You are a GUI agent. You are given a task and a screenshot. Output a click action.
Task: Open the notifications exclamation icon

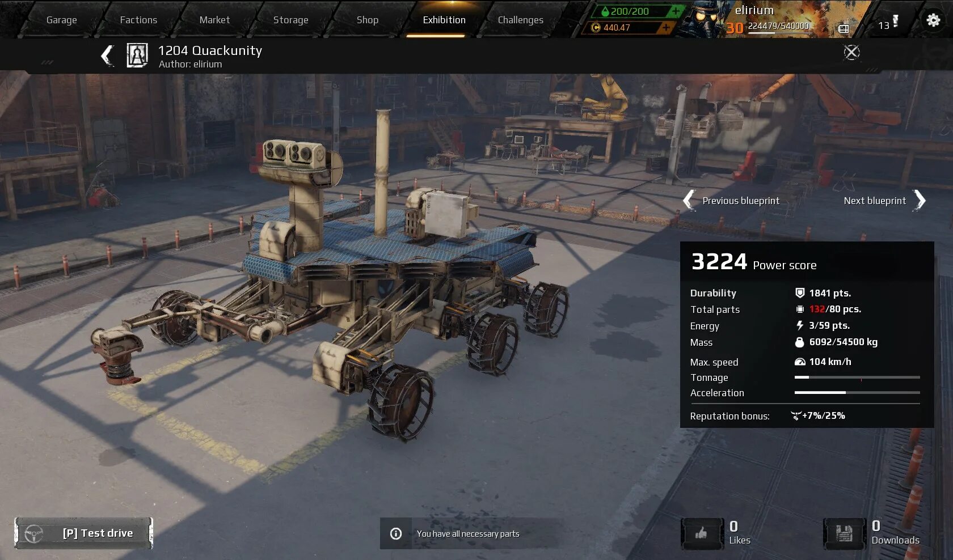pos(895,22)
